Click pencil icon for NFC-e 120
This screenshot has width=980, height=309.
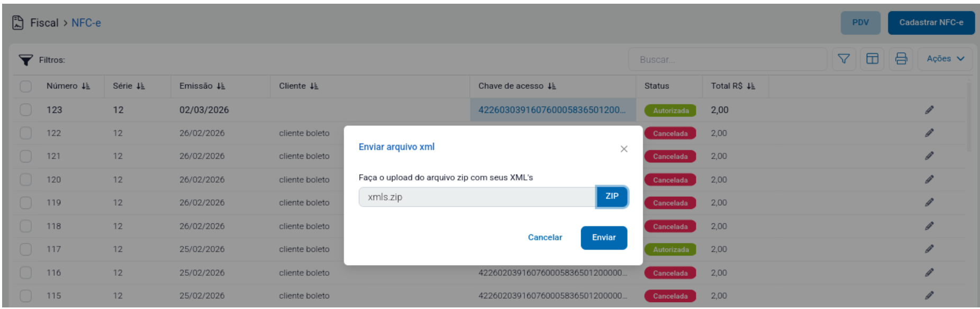click(x=929, y=180)
